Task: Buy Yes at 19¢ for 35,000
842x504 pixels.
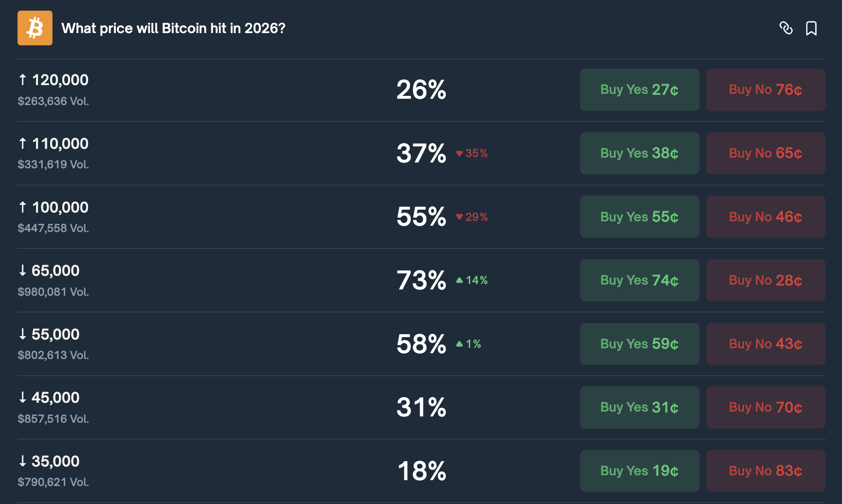Action: pos(639,471)
